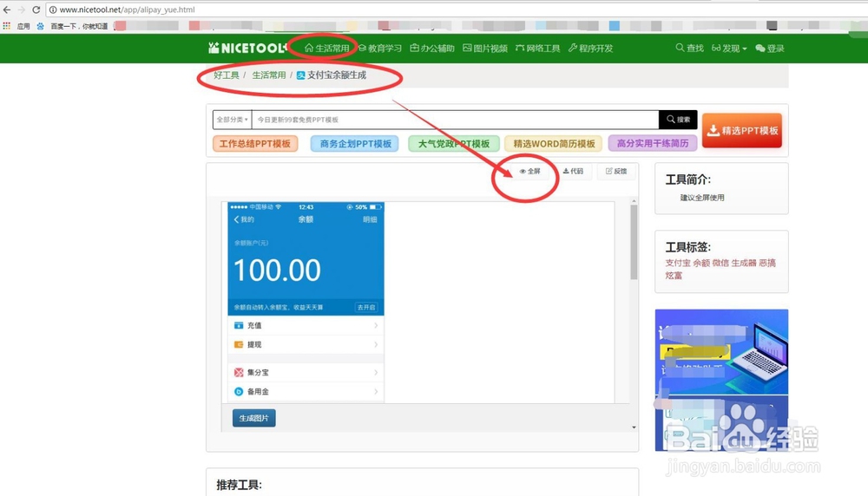Open the 网络工具 menu
Screen dimensions: 868x496
pyautogui.click(x=537, y=48)
